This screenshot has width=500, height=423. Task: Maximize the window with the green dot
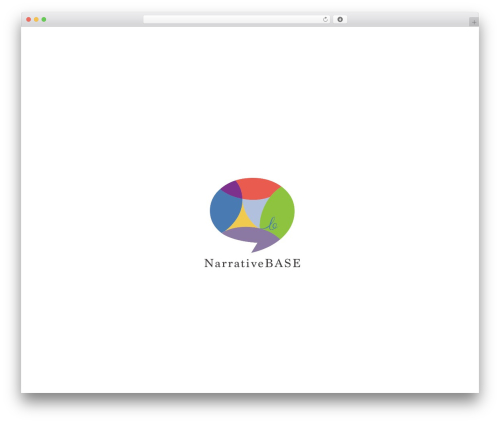(x=44, y=20)
